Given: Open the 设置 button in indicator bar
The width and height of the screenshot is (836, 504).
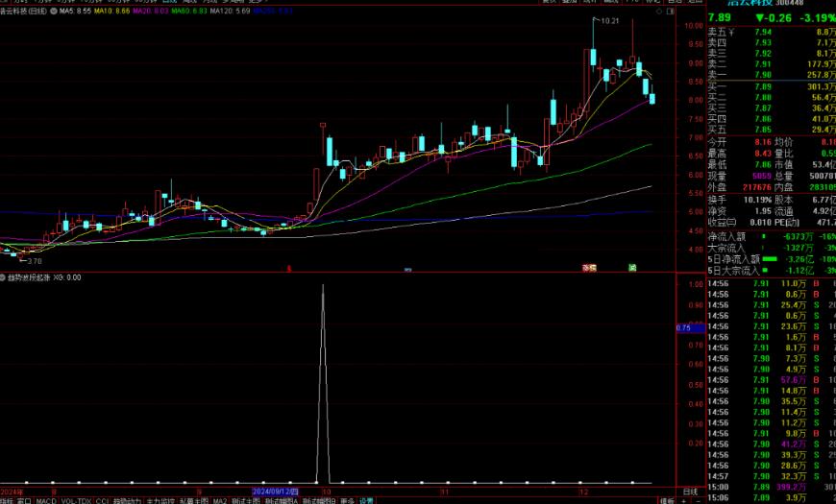Looking at the screenshot, I should point(366,501).
